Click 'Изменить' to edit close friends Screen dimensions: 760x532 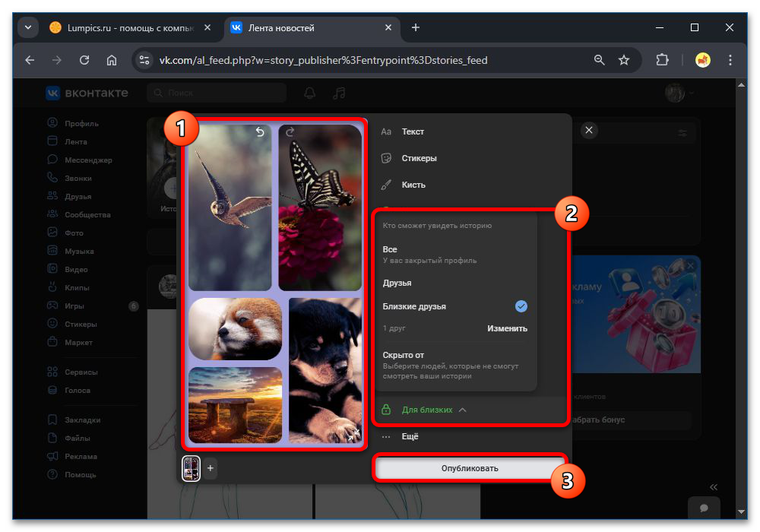[507, 328]
